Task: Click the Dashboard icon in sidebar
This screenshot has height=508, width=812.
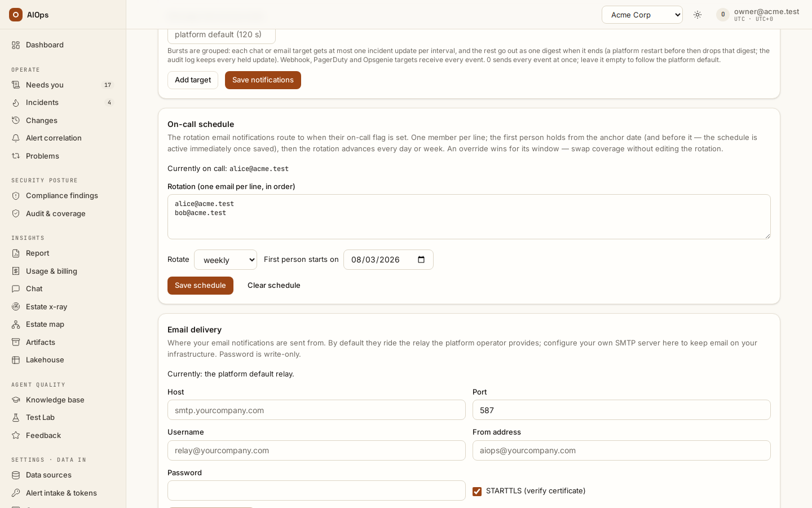Action: coord(16,45)
